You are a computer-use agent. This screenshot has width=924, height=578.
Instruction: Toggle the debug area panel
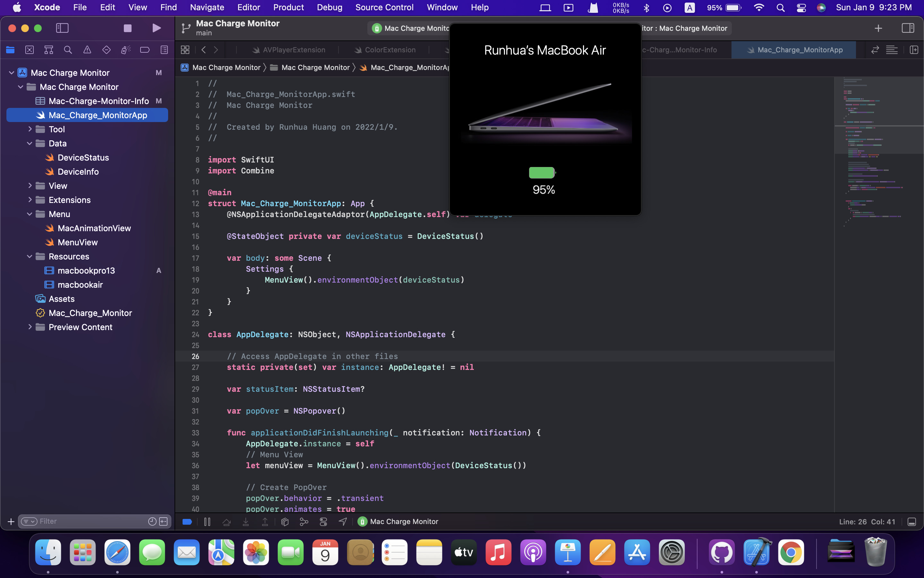[912, 522]
